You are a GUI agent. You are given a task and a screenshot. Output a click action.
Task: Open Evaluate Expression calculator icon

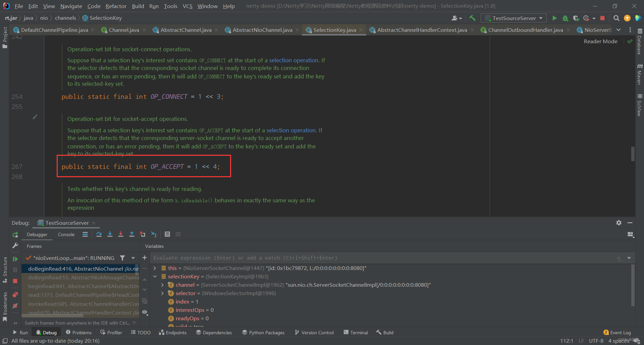tap(167, 234)
